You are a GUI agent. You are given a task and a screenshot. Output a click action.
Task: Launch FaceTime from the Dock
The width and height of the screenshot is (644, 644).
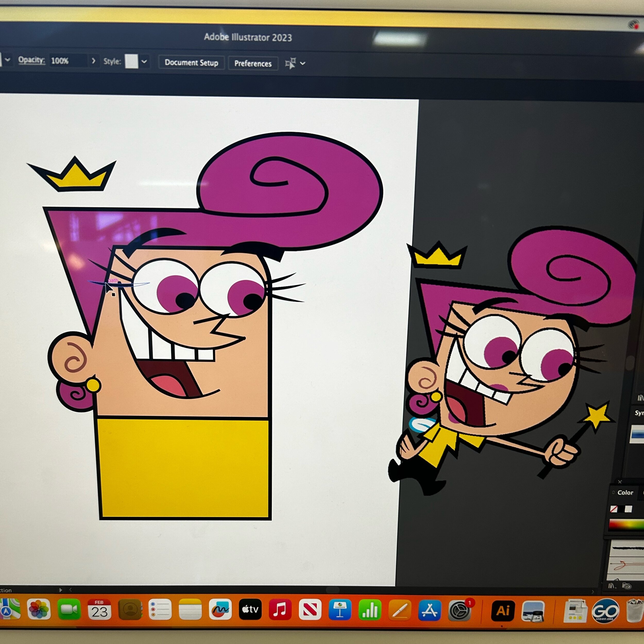click(69, 609)
